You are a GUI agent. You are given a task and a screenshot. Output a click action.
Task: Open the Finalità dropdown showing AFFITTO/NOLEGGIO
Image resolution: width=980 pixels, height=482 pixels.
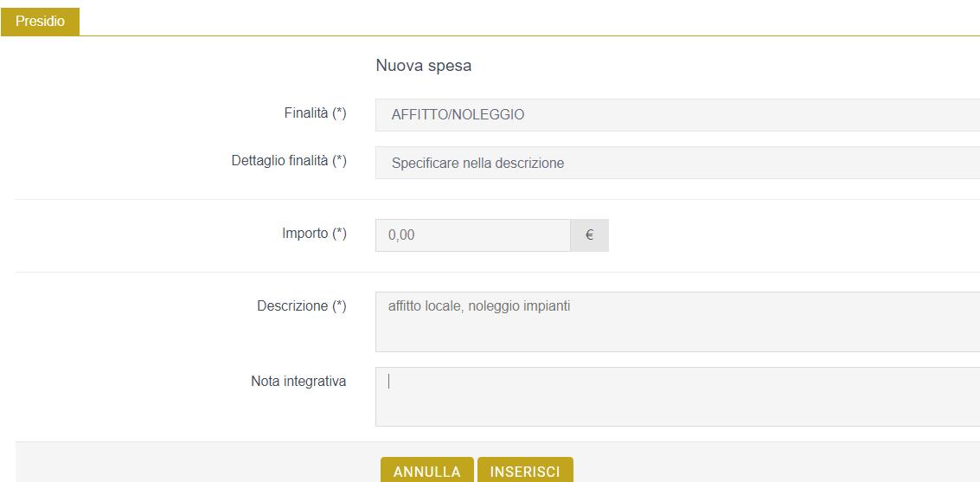677,115
